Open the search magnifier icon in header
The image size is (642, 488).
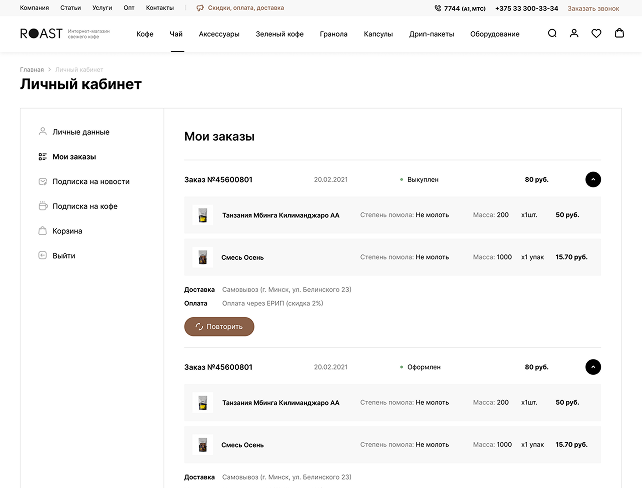point(552,33)
